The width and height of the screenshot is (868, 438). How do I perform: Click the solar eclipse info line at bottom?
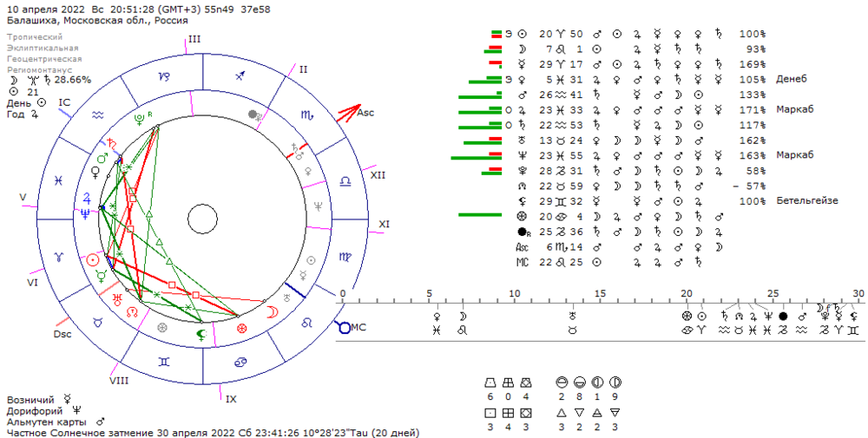click(214, 433)
